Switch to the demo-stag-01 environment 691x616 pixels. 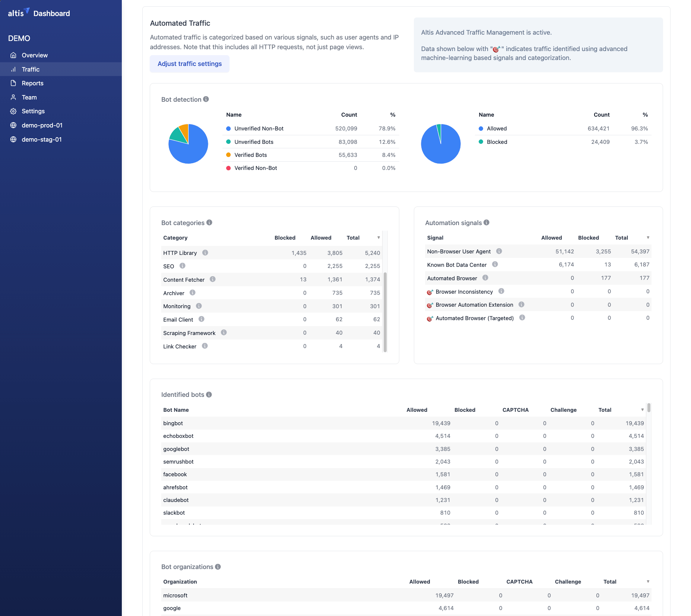[61, 139]
